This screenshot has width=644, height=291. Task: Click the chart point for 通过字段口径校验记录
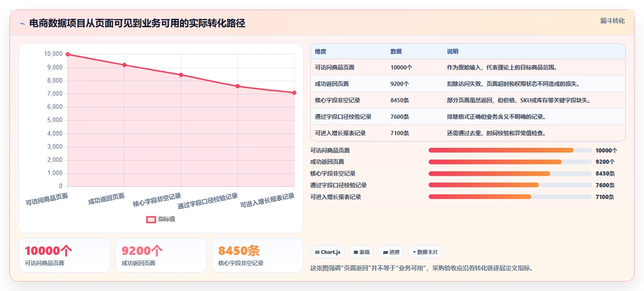(238, 86)
